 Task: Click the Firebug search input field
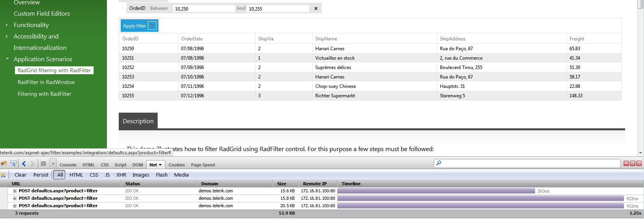click(527, 163)
